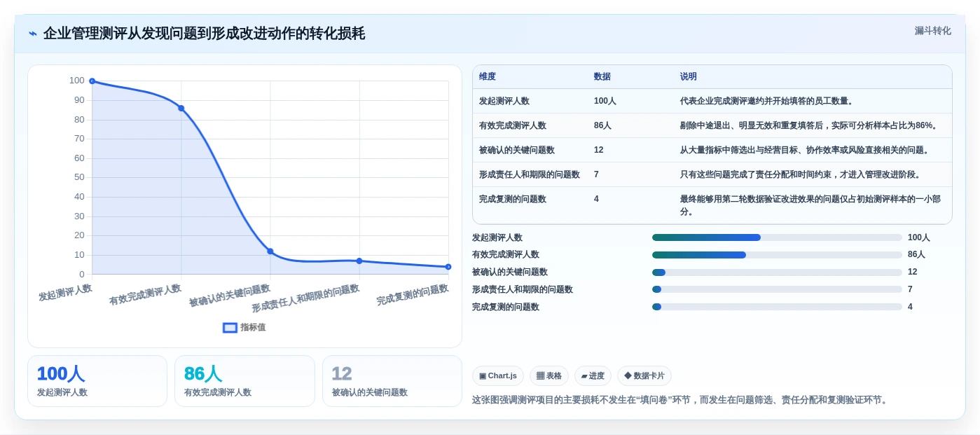
Task: Select the 数据卡片 tag chip
Action: coord(644,376)
